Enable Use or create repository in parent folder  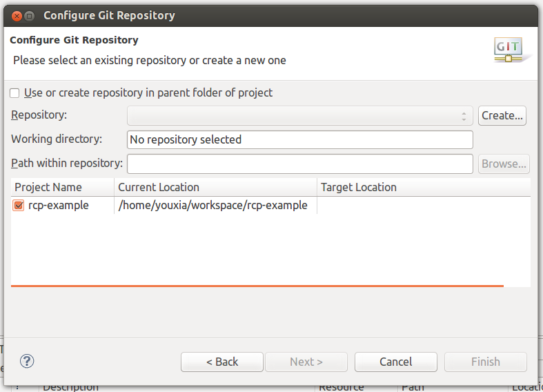pos(14,93)
